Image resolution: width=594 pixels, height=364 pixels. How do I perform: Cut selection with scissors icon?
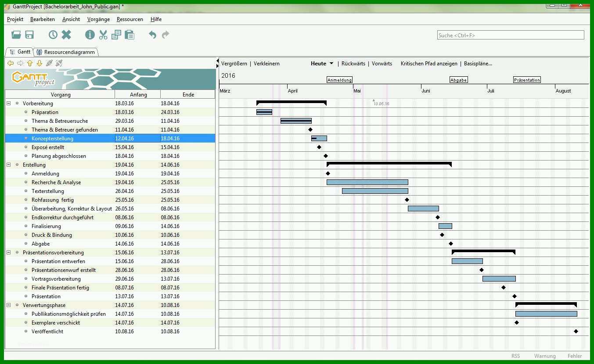[x=103, y=35]
